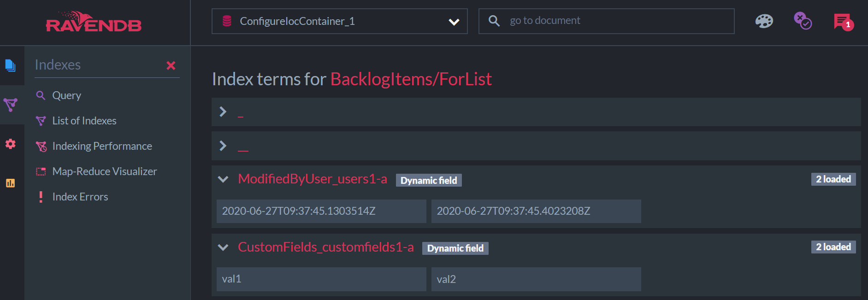
Task: Click the Map-Reduce Visualizer icon
Action: tap(41, 171)
